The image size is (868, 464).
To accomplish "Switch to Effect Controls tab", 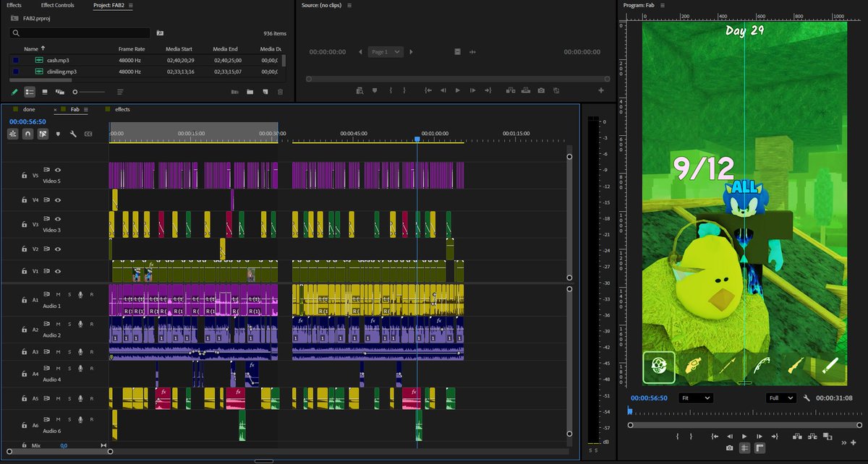I will click(x=57, y=5).
